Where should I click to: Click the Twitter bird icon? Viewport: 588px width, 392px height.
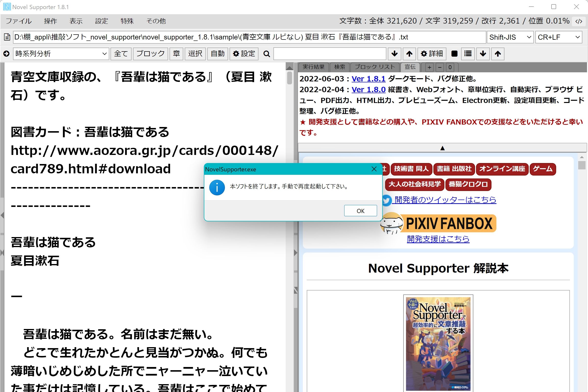pos(387,200)
